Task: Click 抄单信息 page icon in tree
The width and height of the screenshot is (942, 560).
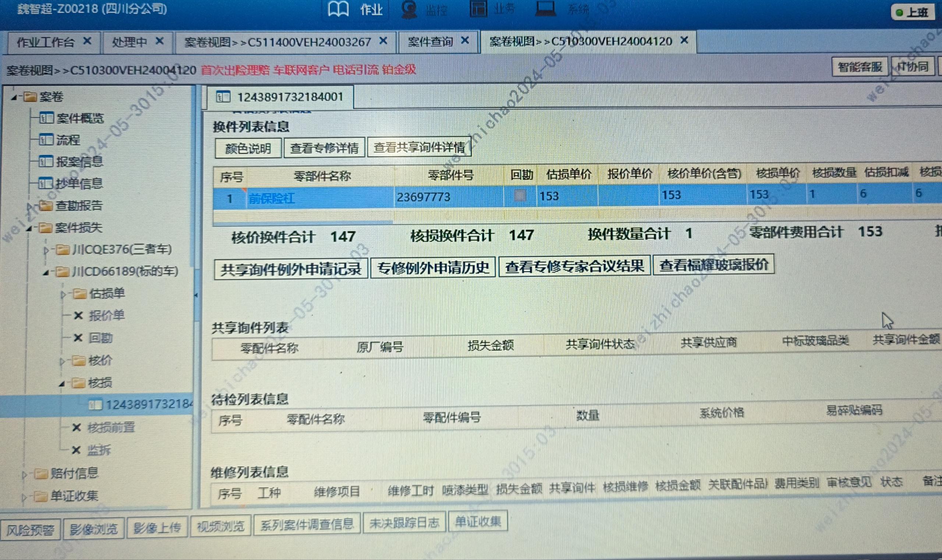Action: (x=46, y=183)
